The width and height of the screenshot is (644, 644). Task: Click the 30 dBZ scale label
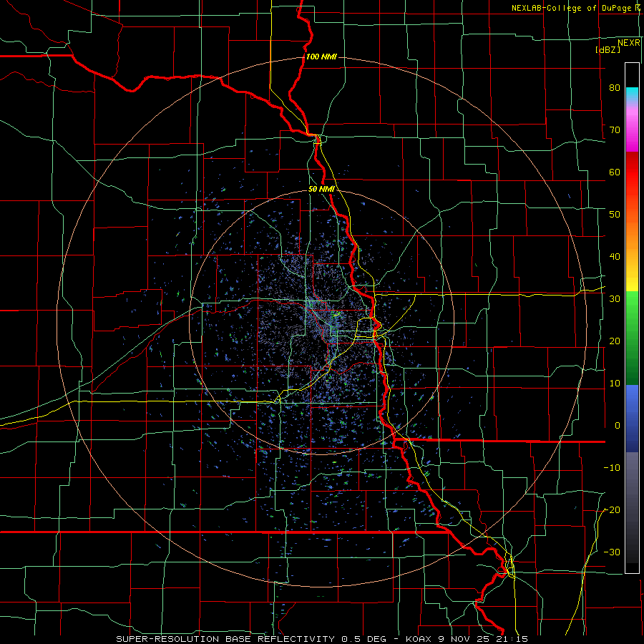coord(615,298)
